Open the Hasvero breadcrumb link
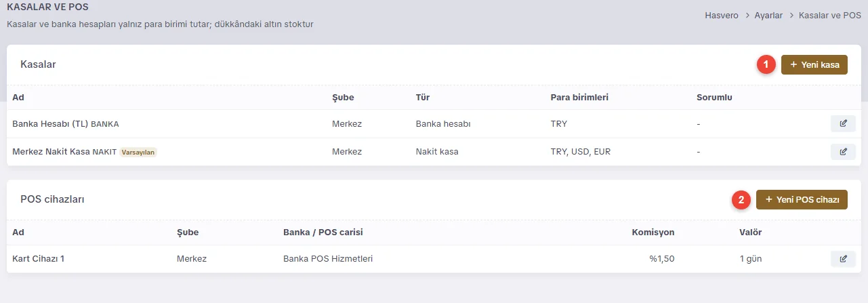This screenshot has height=303, width=868. (722, 14)
